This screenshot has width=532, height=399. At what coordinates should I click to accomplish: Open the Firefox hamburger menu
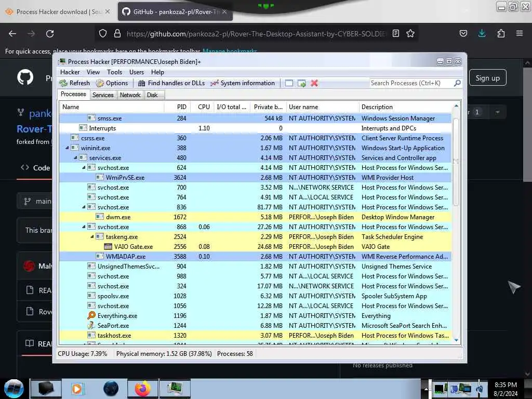[x=520, y=34]
